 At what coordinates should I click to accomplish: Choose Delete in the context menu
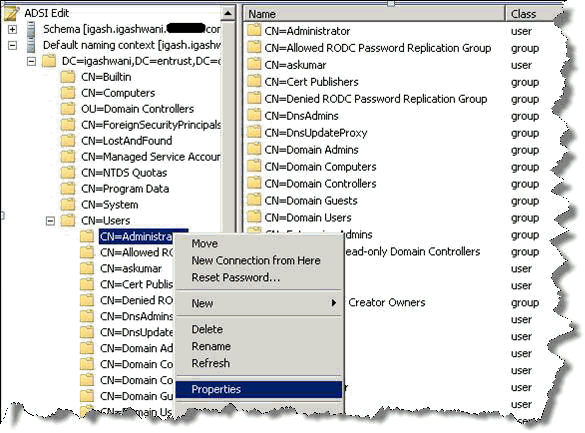tap(207, 329)
